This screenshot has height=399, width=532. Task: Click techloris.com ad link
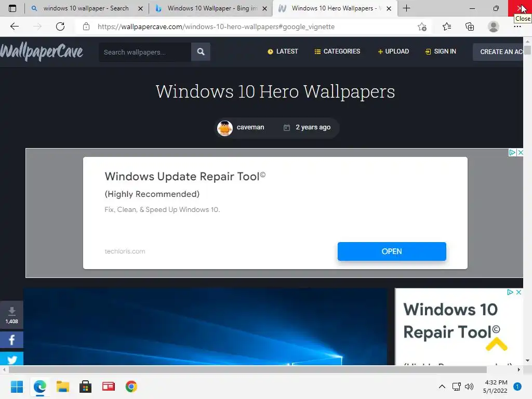tap(125, 251)
